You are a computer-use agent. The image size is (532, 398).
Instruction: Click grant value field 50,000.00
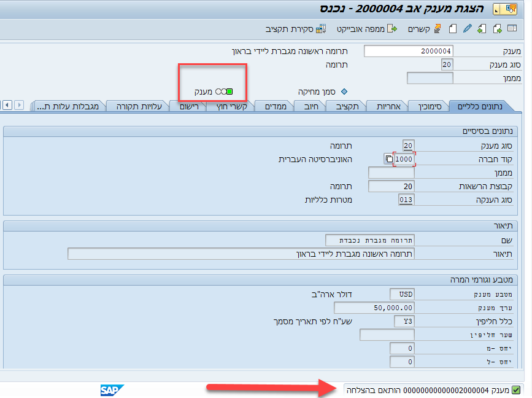(x=374, y=308)
